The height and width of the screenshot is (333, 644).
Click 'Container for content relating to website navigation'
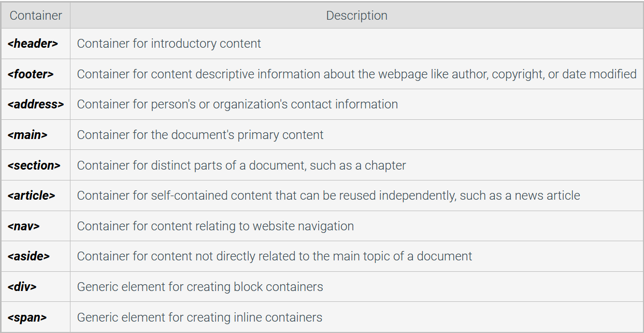(x=216, y=226)
